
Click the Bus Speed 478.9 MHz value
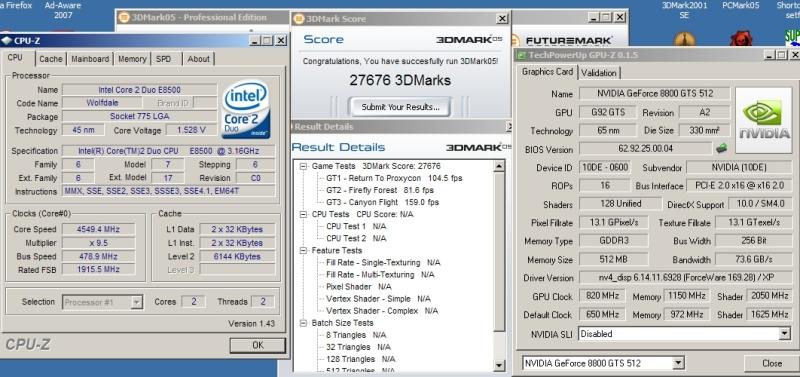click(98, 257)
